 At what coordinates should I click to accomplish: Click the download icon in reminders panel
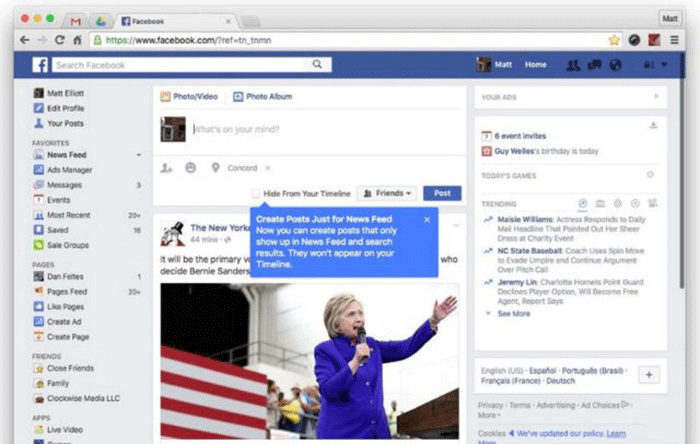pos(653,125)
